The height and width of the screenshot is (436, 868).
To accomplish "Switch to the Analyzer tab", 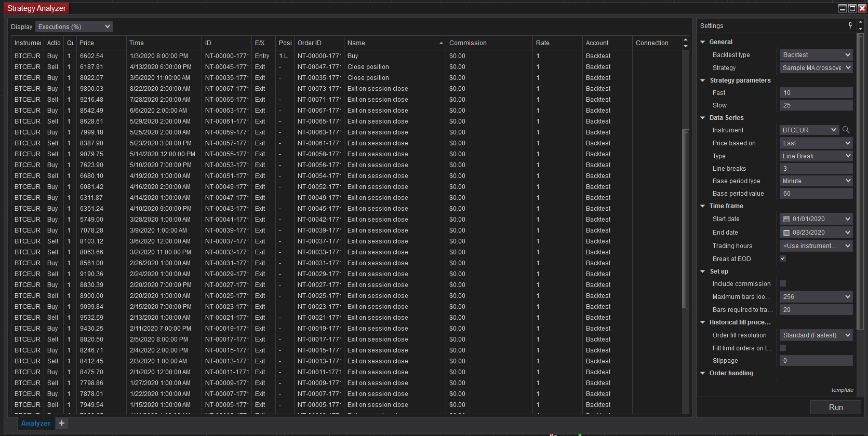I will tap(35, 423).
